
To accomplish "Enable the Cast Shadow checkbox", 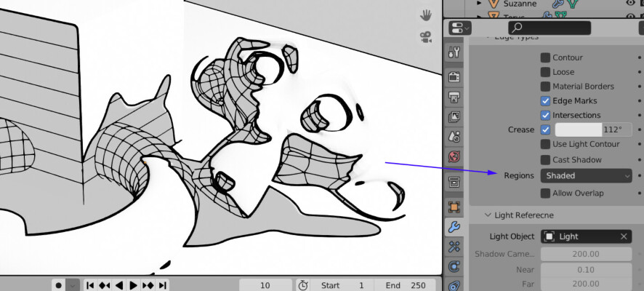I will (545, 160).
